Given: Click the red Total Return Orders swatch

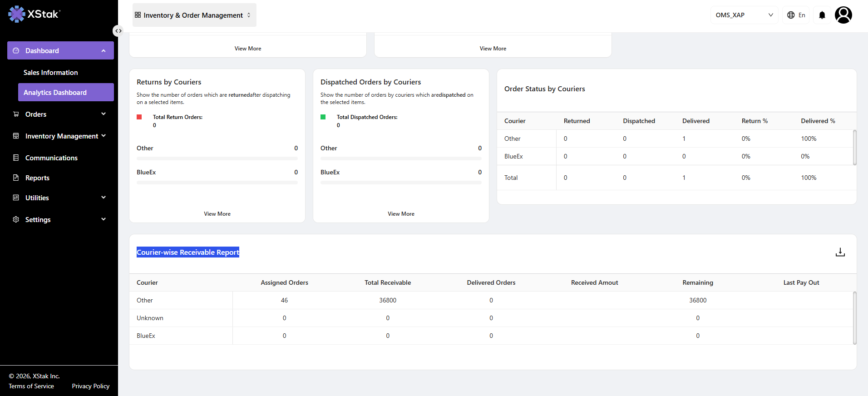Looking at the screenshot, I should (139, 117).
